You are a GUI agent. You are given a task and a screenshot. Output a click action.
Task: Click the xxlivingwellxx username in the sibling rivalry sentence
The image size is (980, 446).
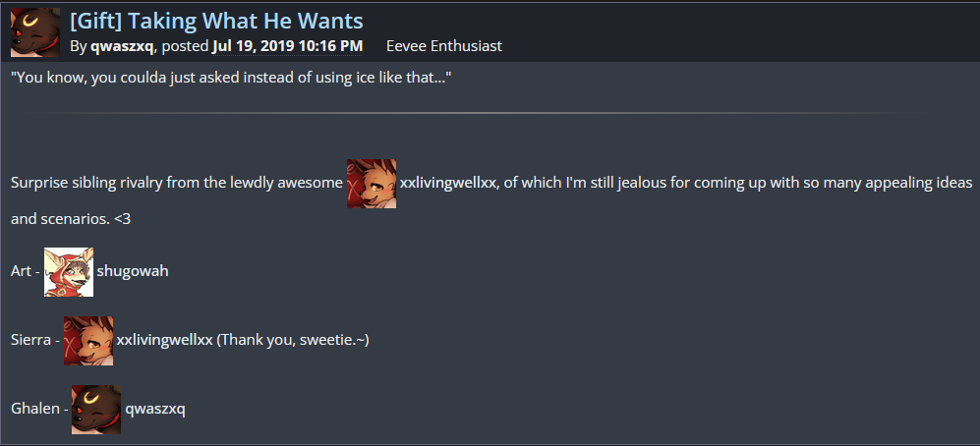click(448, 184)
